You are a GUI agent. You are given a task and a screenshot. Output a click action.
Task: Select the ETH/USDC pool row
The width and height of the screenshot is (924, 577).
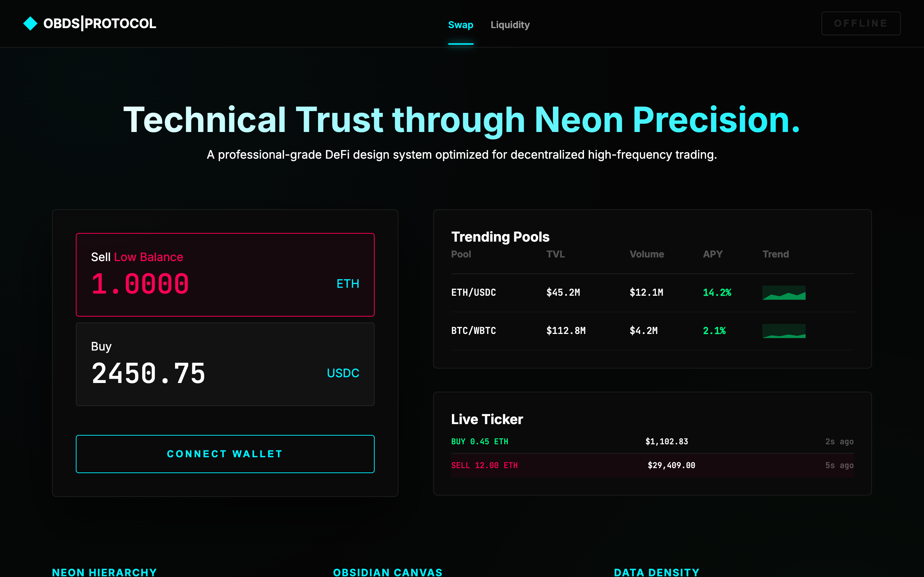611,292
